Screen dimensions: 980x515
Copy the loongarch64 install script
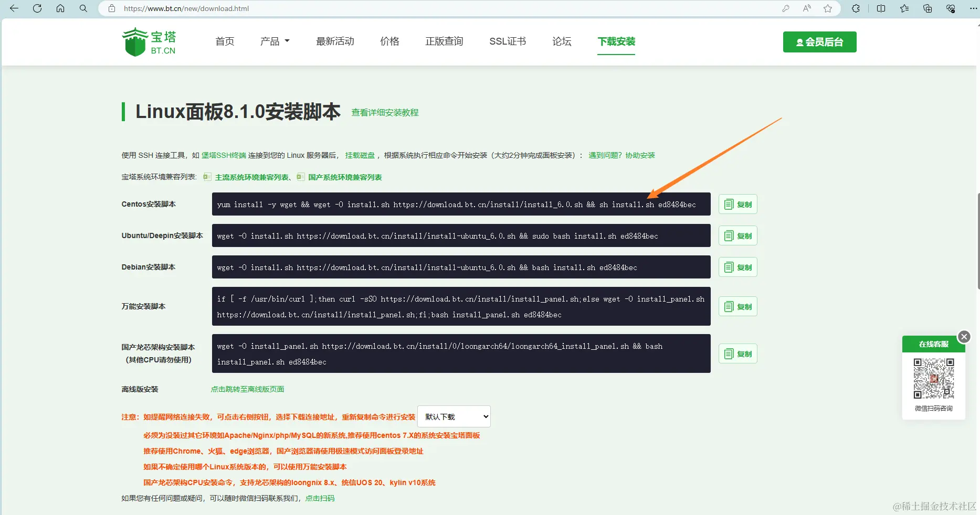pos(738,354)
